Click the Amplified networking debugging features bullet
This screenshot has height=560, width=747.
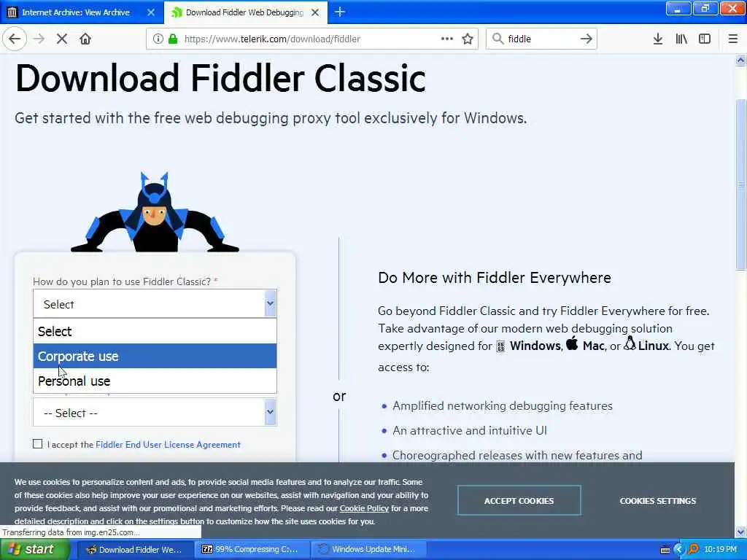pyautogui.click(x=502, y=405)
